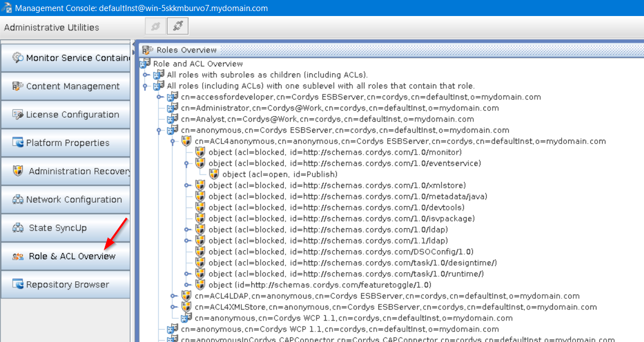The height and width of the screenshot is (342, 644).
Task: Click the cn=ACL4anonymous shield icon
Action: (187, 141)
